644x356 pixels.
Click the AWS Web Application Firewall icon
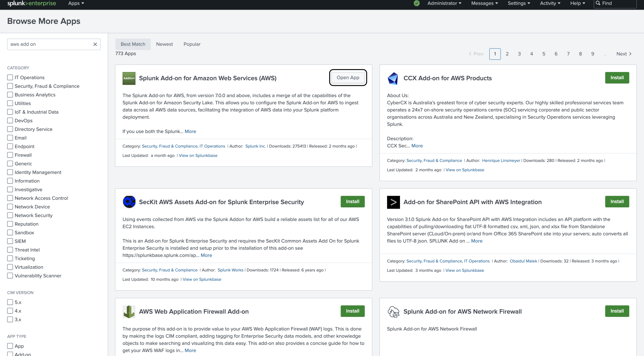point(129,312)
